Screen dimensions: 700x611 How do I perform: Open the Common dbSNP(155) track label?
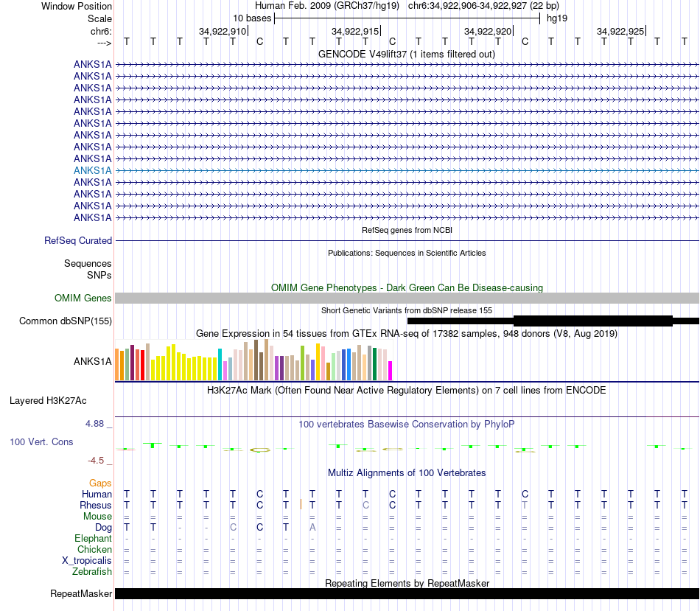point(65,321)
